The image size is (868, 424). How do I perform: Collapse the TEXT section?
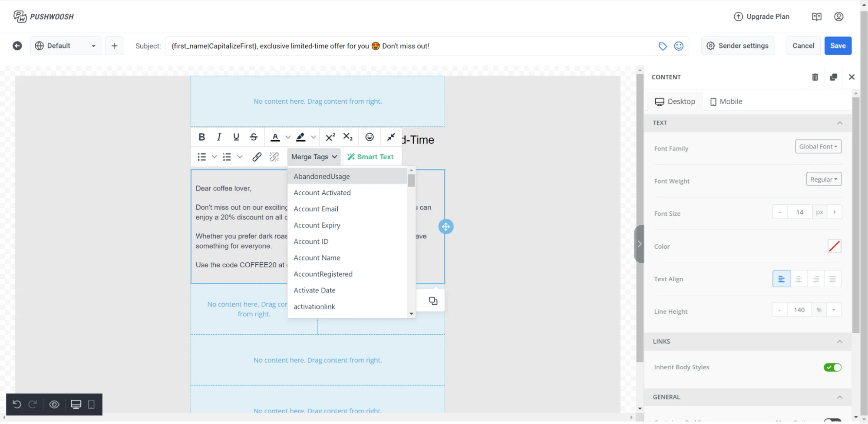coord(839,123)
